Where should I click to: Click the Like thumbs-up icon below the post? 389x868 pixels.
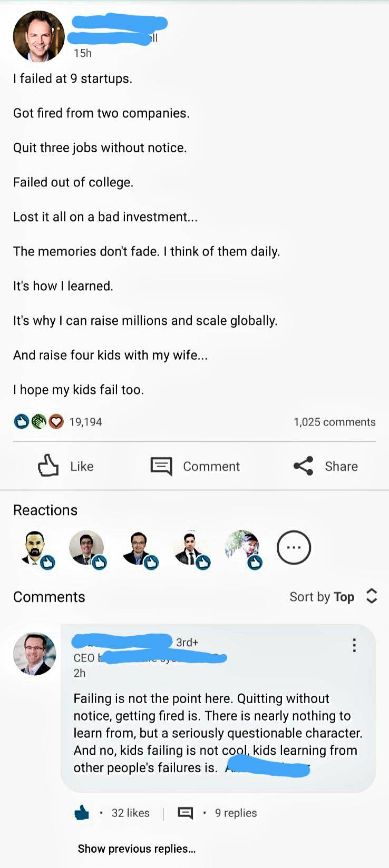48,466
